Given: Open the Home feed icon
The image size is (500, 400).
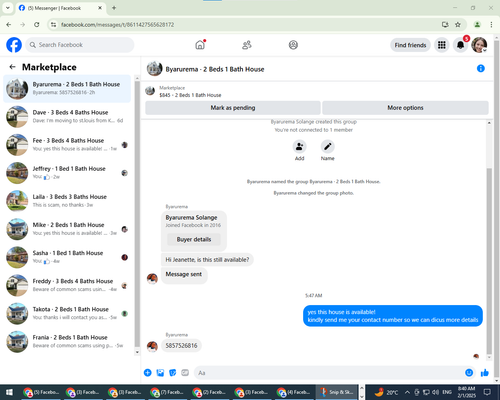Looking at the screenshot, I should (x=200, y=45).
